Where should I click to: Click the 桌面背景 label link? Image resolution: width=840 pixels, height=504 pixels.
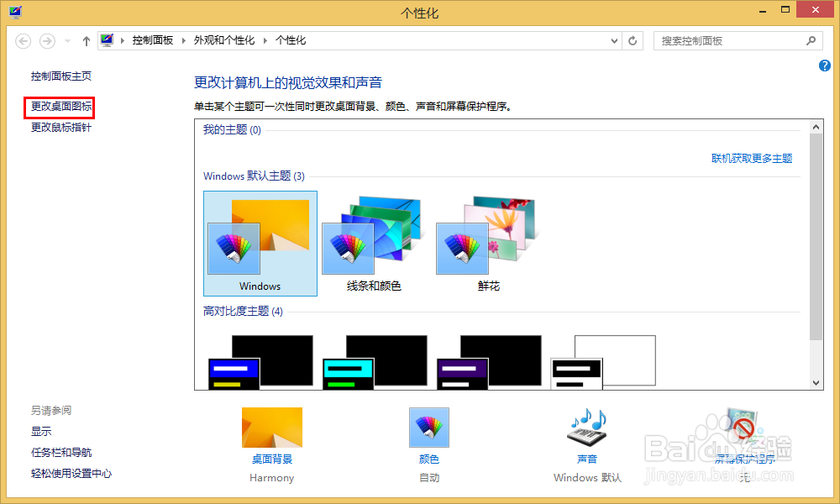272,459
